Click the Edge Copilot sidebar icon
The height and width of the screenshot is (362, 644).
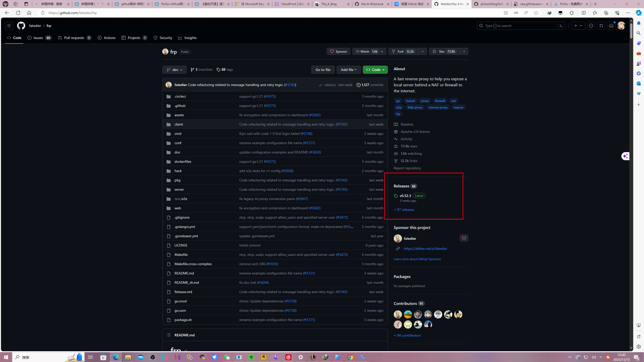[x=638, y=13]
